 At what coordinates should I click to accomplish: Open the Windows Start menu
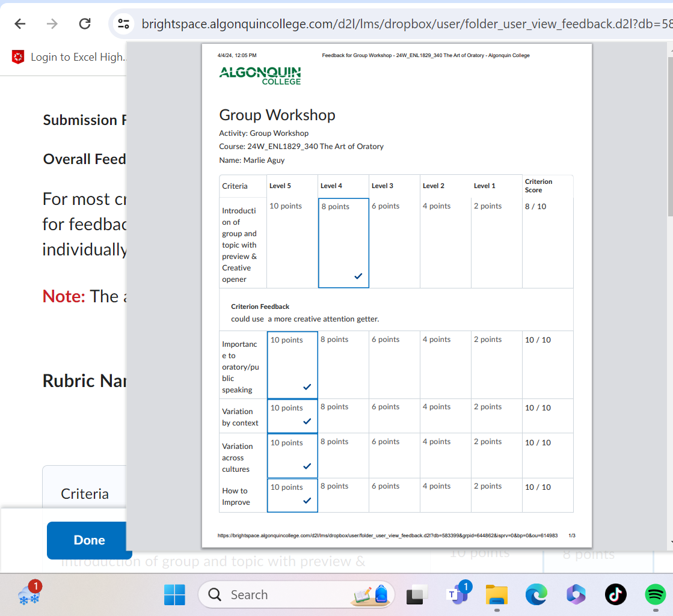pos(174,594)
